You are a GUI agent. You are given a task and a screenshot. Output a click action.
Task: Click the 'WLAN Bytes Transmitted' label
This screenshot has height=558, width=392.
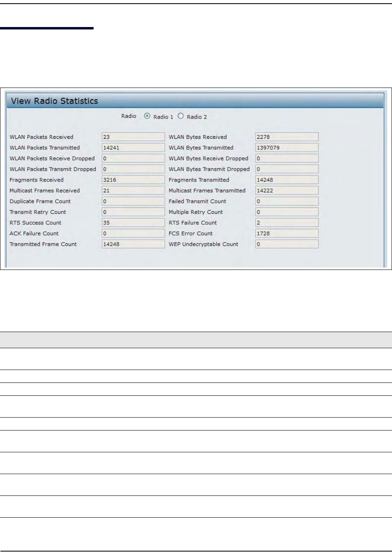click(201, 148)
